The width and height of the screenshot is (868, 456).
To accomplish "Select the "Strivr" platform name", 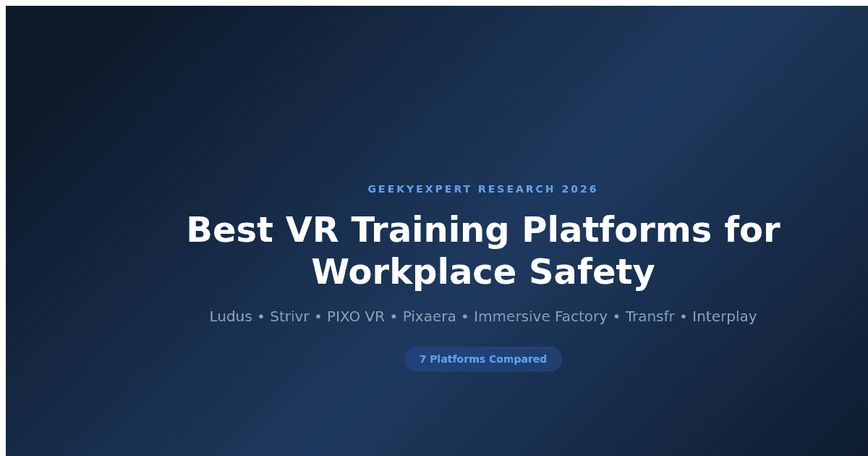I will point(290,316).
